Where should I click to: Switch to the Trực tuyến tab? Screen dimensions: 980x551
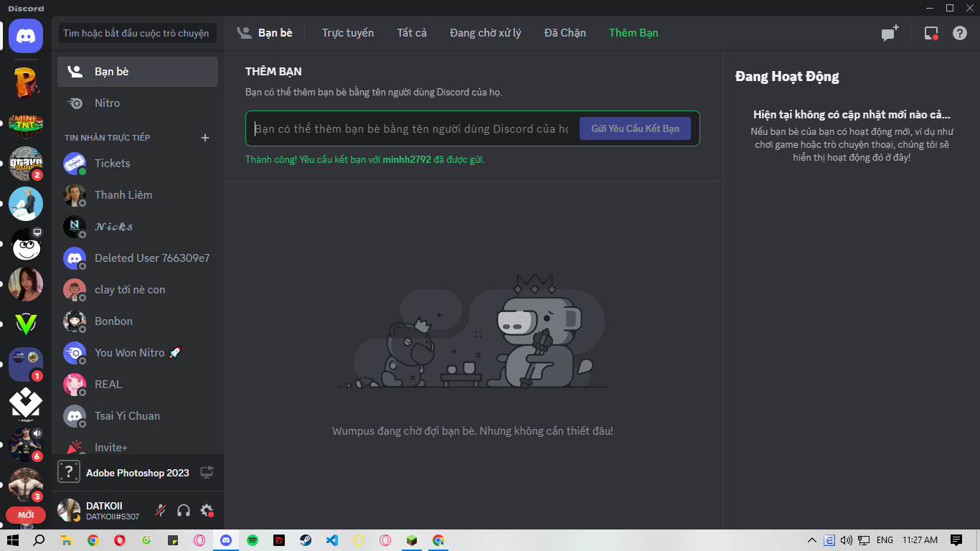click(348, 33)
